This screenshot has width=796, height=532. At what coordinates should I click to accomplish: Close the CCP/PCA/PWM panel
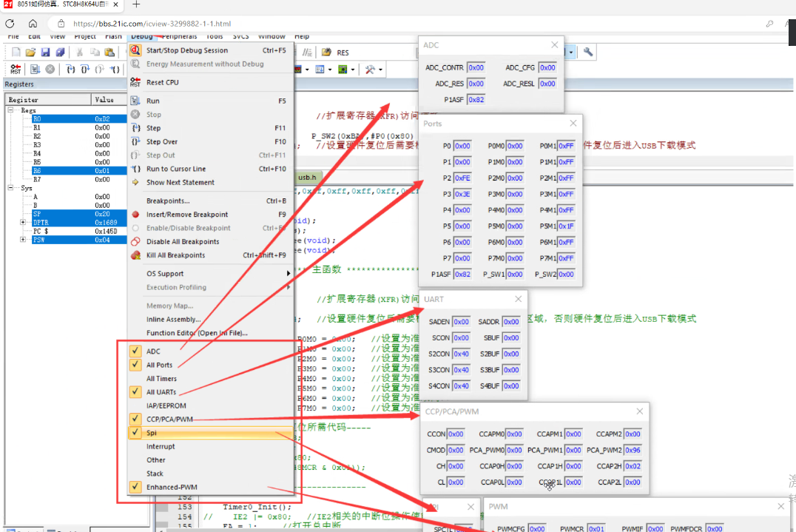click(640, 411)
